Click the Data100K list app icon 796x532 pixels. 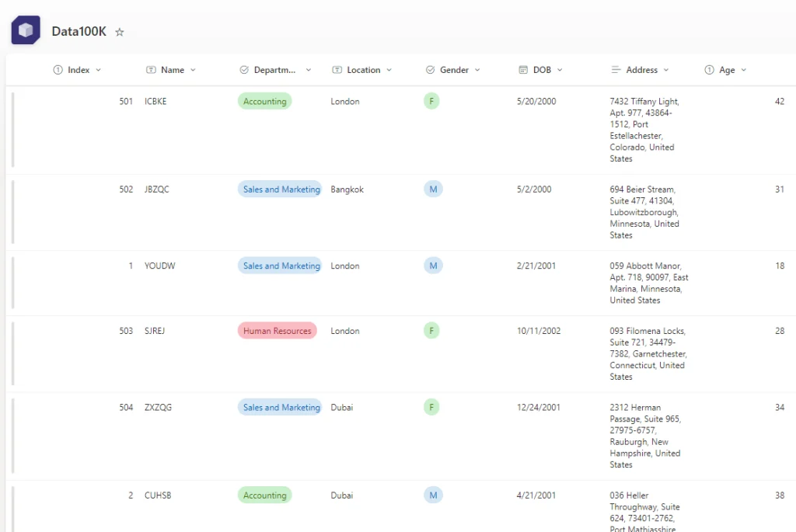pyautogui.click(x=26, y=30)
